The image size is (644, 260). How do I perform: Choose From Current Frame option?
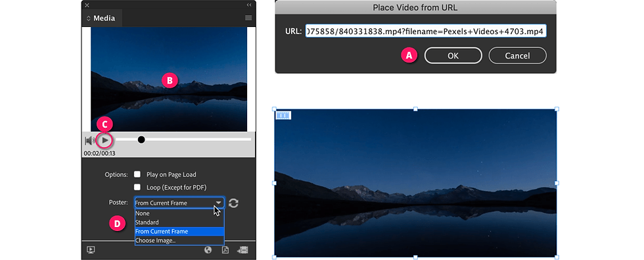(179, 231)
